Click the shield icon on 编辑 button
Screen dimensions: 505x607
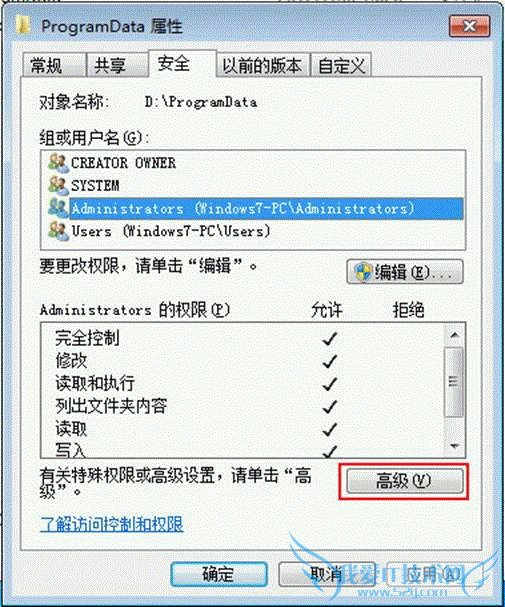(x=364, y=272)
